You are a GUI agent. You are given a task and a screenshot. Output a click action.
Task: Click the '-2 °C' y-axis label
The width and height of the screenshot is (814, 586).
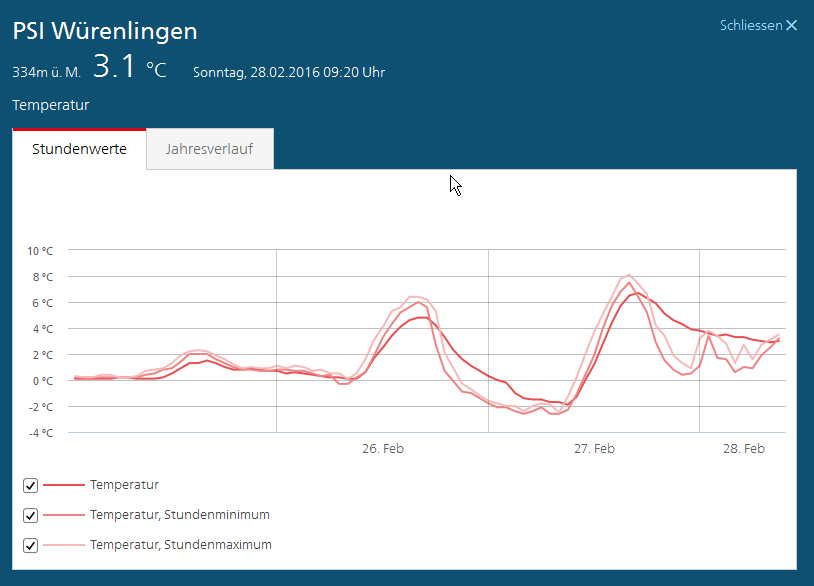(x=40, y=407)
